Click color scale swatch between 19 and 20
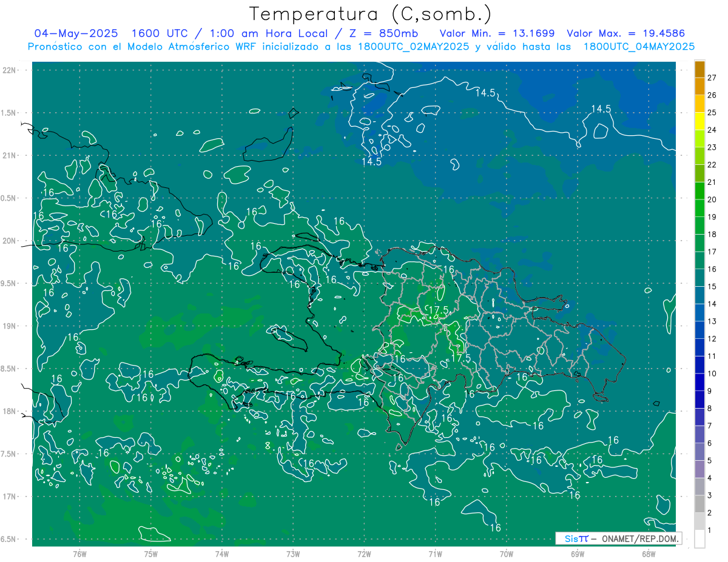 coord(699,208)
